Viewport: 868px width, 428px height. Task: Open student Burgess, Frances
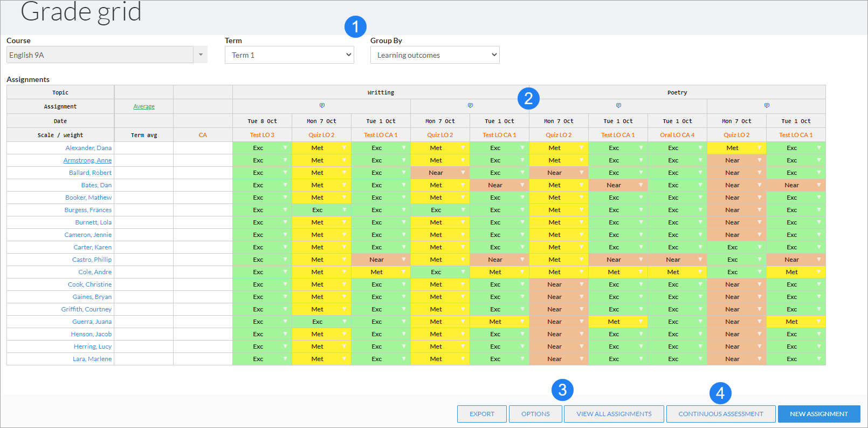coord(88,210)
